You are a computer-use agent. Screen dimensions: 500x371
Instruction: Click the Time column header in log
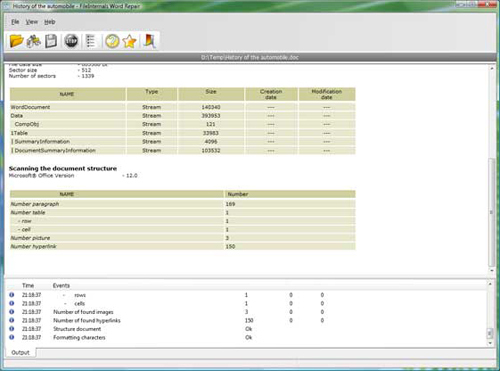pyautogui.click(x=28, y=285)
